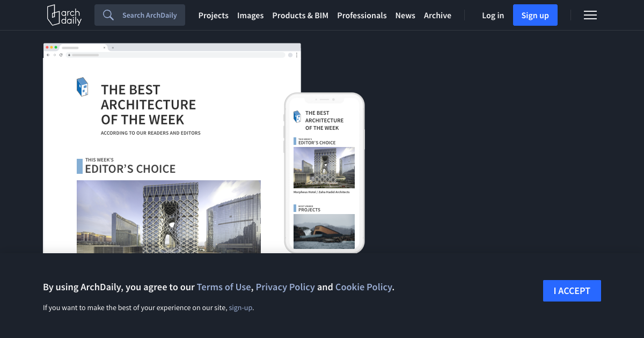Open the Terms of Use link
This screenshot has width=644, height=338.
[224, 286]
